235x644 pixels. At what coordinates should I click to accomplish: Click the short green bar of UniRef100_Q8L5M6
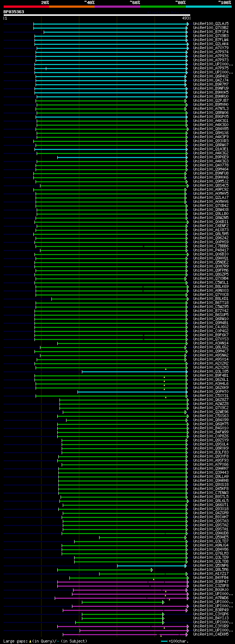coord(105,569)
